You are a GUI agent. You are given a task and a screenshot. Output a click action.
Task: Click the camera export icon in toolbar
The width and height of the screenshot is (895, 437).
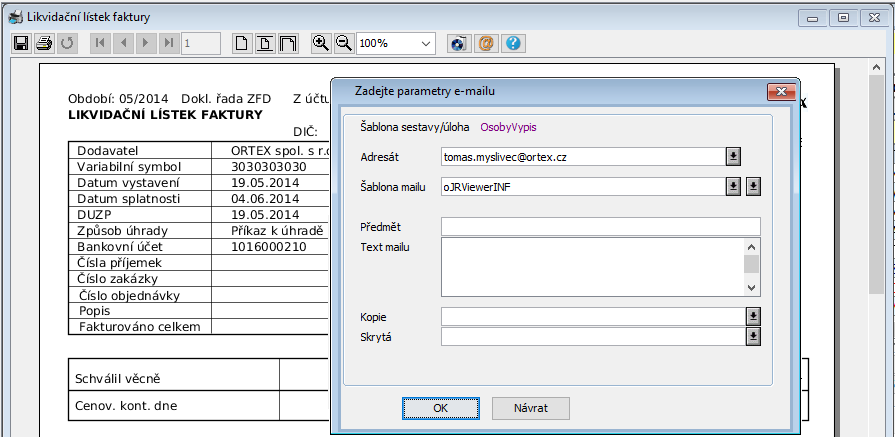point(459,43)
